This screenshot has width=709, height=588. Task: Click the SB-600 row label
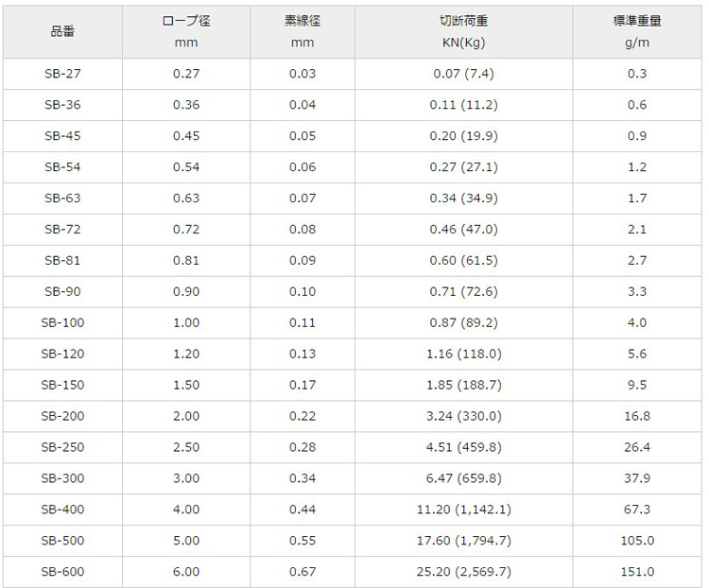click(62, 572)
